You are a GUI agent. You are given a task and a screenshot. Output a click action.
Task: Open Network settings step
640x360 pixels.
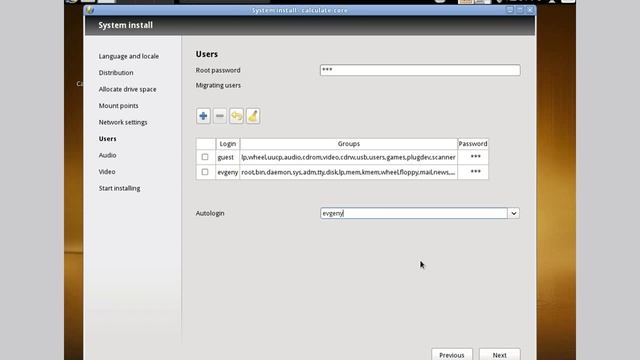[x=123, y=122]
